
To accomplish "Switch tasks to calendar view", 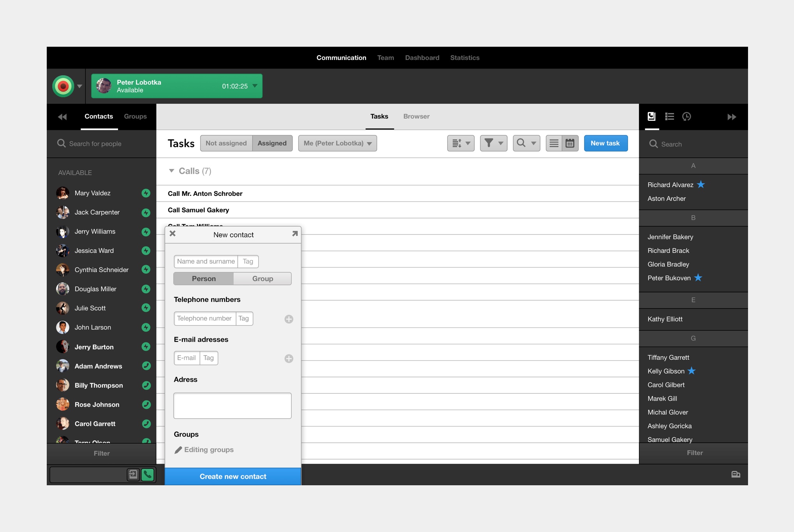I will pyautogui.click(x=570, y=143).
